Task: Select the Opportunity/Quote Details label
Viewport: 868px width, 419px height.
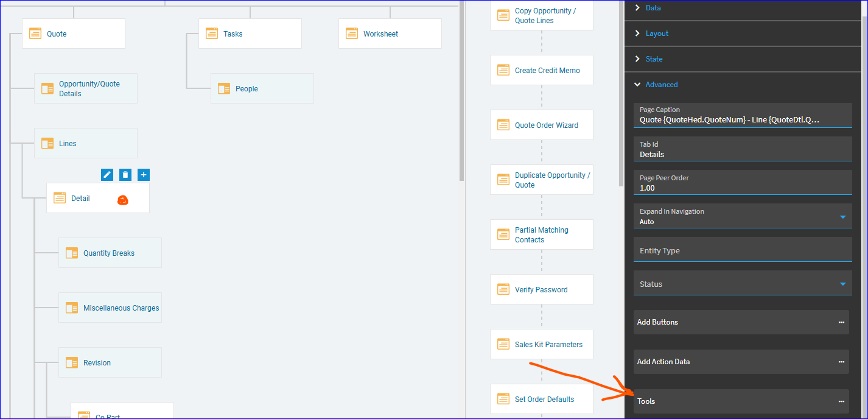Action: coord(89,89)
